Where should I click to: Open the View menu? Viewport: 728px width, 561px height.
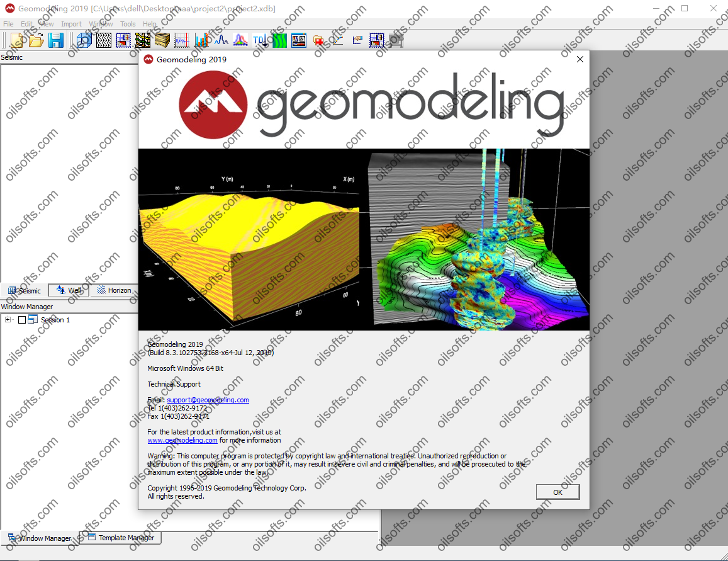[47, 24]
